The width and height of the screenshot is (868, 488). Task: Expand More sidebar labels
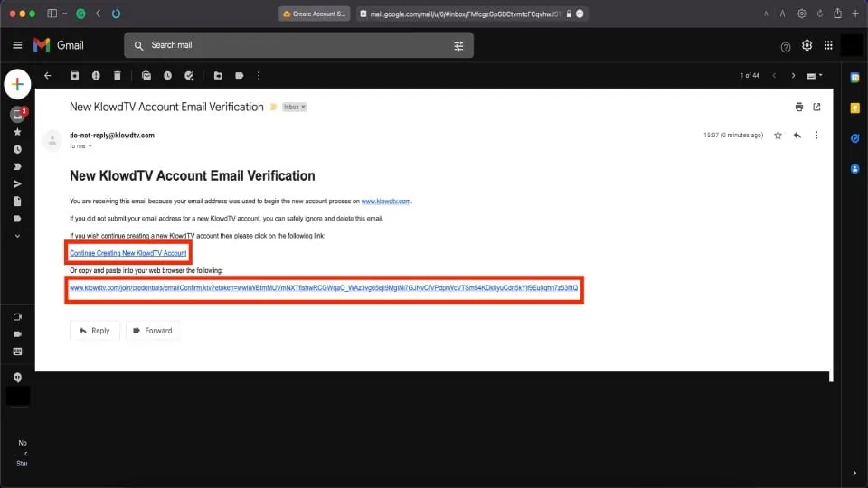17,236
